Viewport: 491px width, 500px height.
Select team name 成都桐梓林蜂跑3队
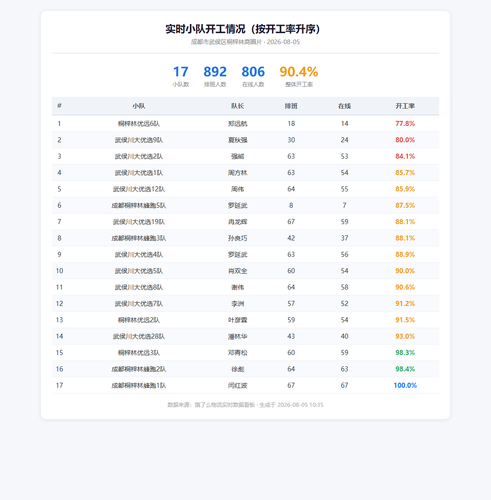click(x=139, y=238)
